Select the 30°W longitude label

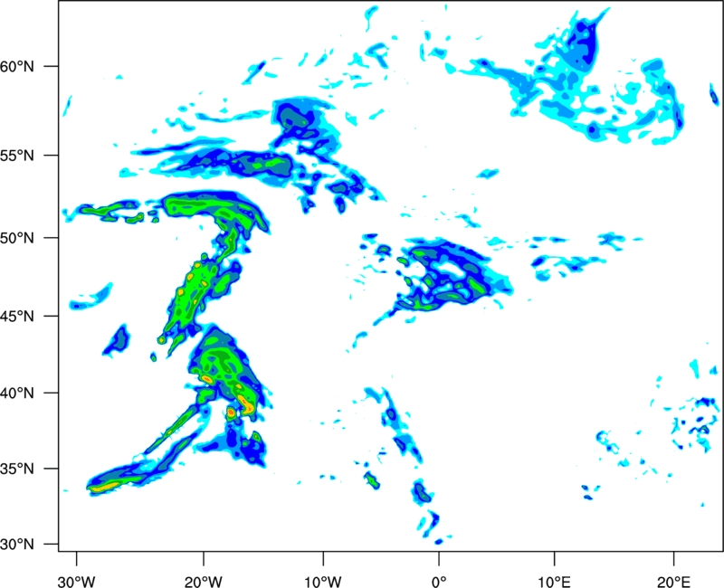76,582
